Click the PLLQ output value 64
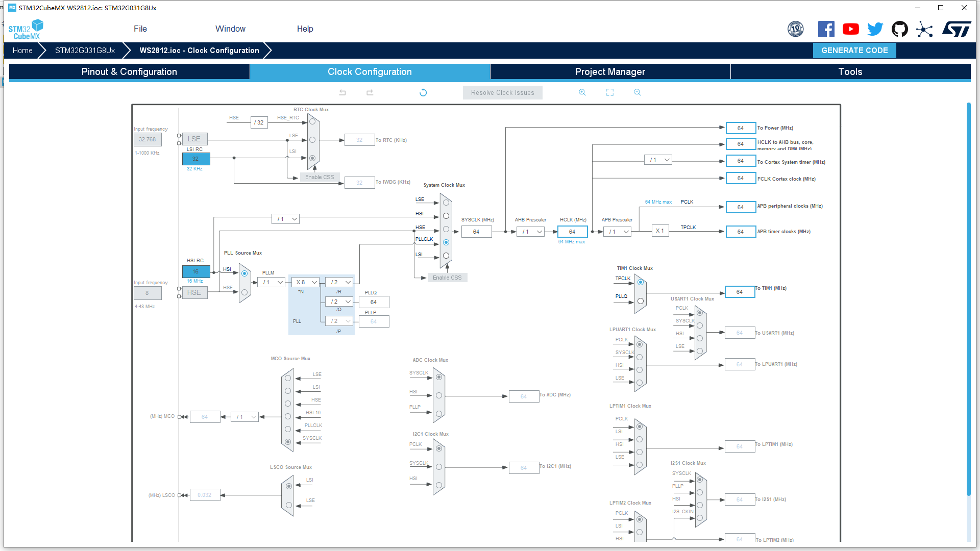The width and height of the screenshot is (980, 551). (374, 302)
